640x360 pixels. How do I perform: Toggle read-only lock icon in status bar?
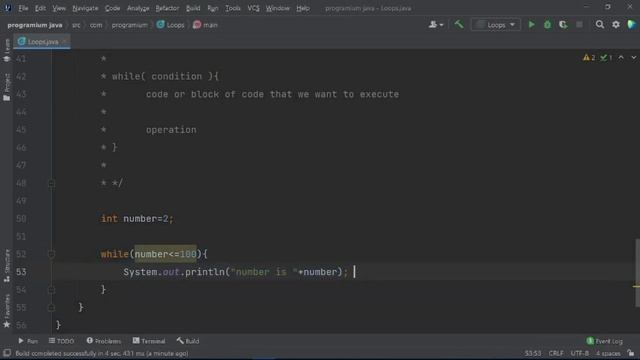[631, 353]
